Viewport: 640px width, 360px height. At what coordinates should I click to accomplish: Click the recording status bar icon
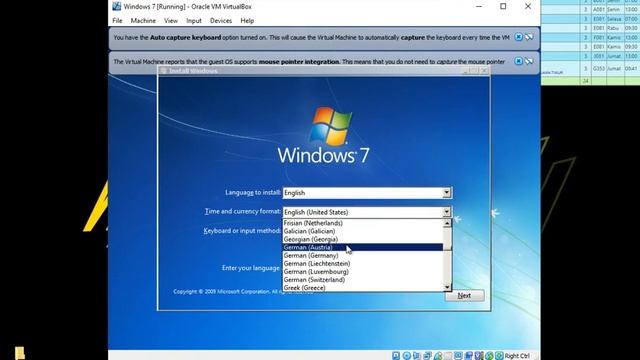pos(469,356)
